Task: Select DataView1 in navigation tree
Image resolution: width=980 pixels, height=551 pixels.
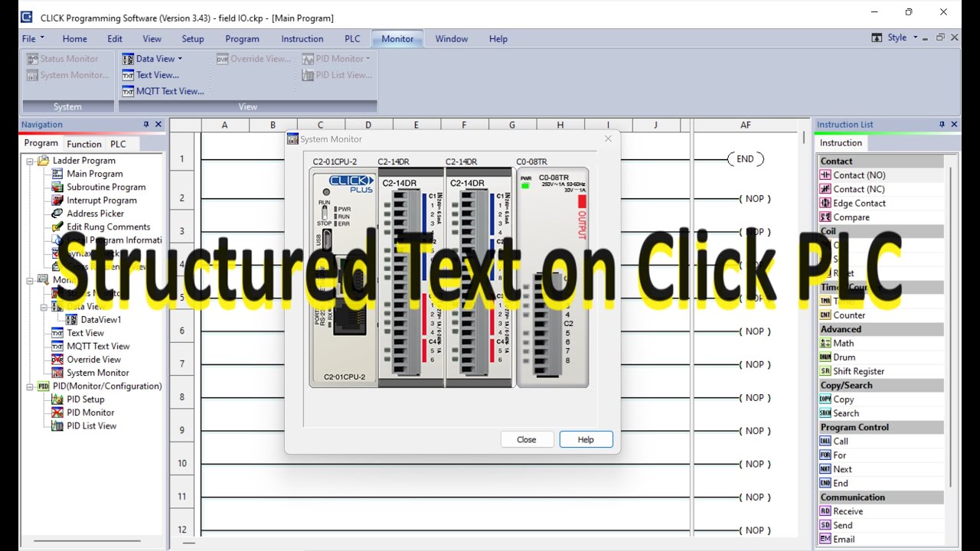Action: pos(101,320)
